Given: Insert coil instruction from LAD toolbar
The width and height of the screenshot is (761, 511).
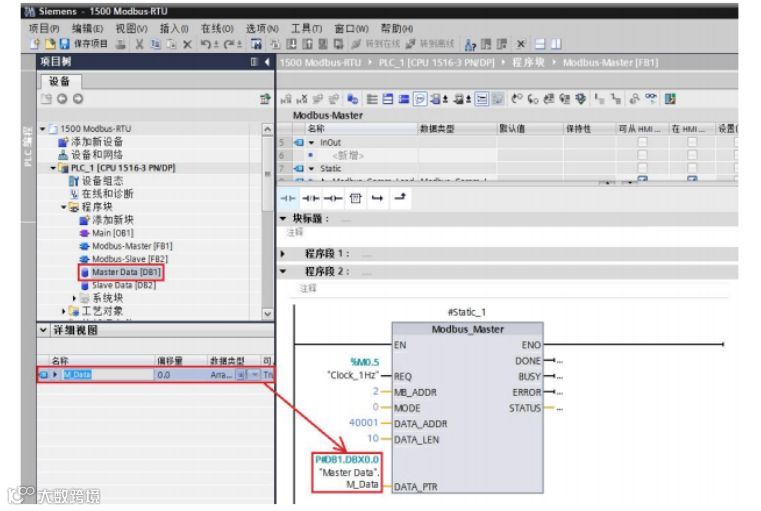Looking at the screenshot, I should pos(333,198).
